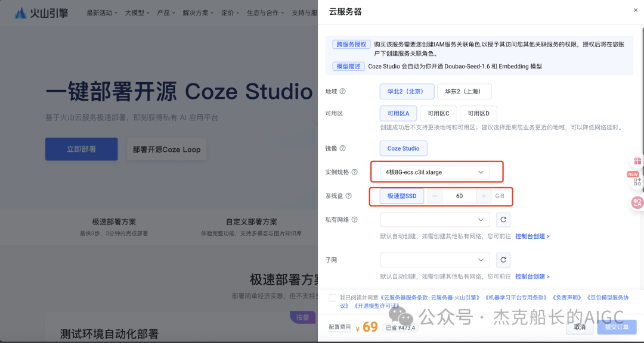Select region 华东2（上海）
This screenshot has height=343, width=644.
[464, 92]
